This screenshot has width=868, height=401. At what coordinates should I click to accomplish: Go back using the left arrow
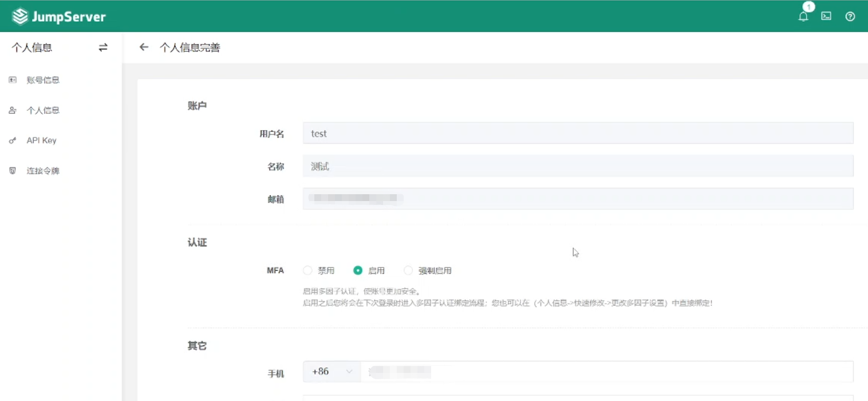[x=144, y=48]
